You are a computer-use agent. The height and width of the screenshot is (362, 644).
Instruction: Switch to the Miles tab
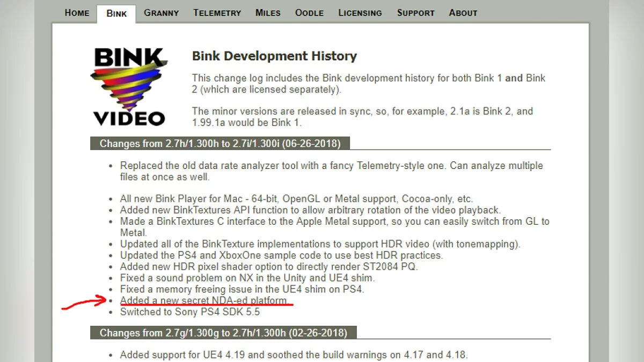pyautogui.click(x=268, y=12)
